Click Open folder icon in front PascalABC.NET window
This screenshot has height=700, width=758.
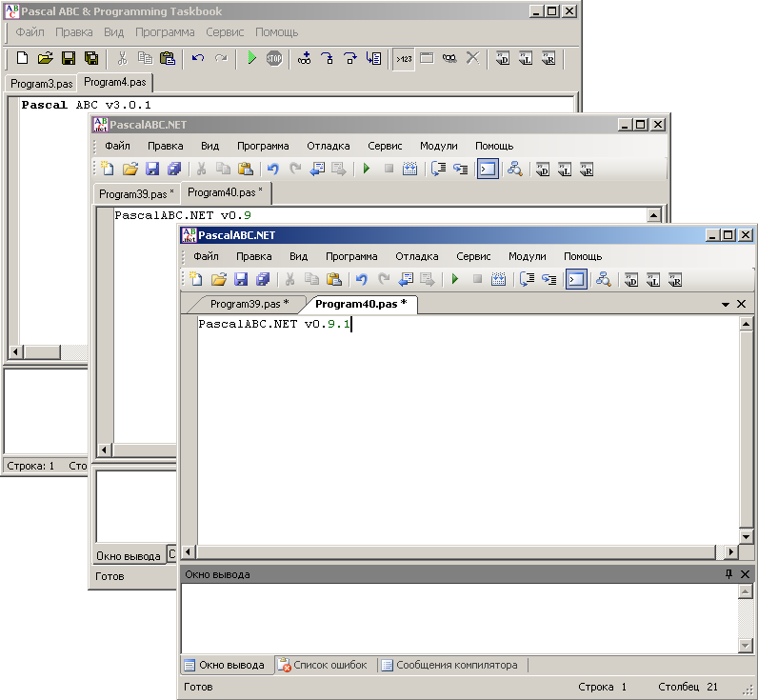pos(218,279)
